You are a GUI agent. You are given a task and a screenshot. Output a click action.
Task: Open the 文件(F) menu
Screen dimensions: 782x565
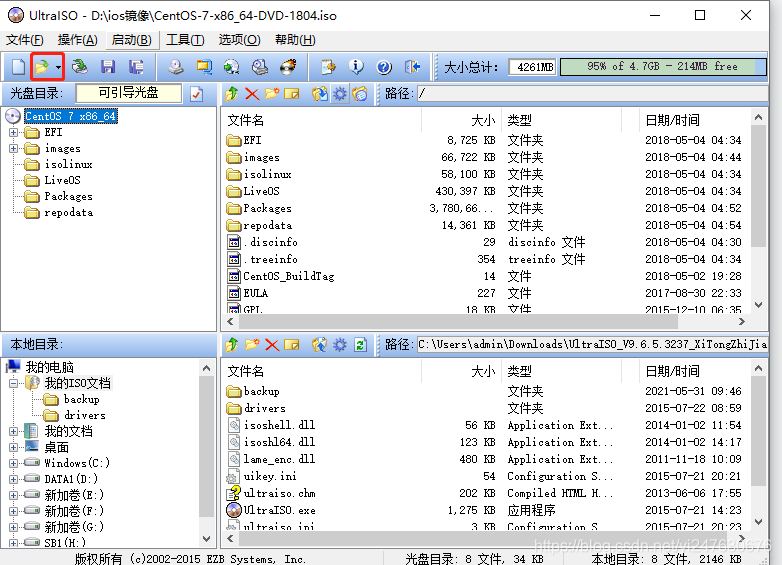point(24,40)
